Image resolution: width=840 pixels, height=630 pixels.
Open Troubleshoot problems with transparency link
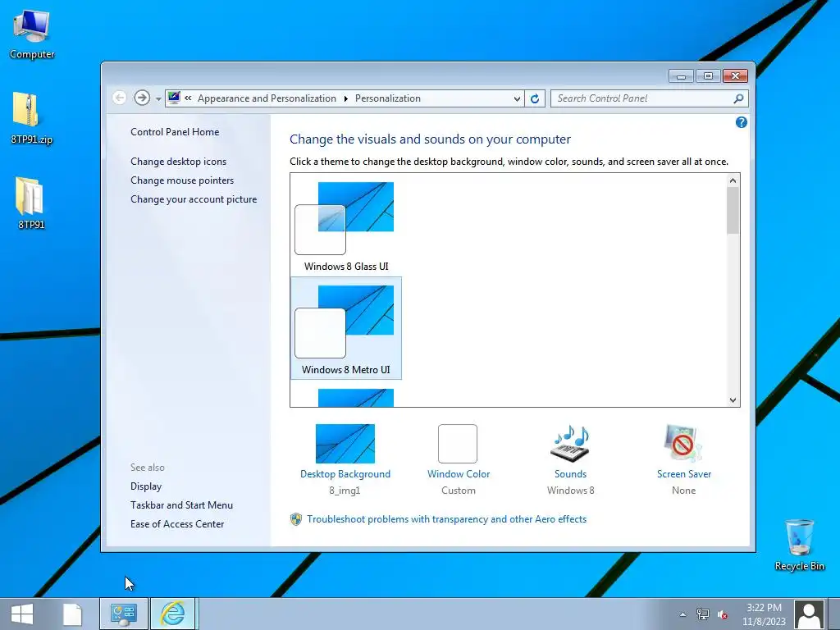tap(447, 519)
